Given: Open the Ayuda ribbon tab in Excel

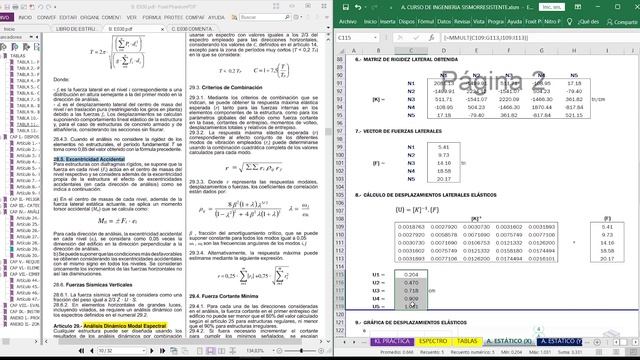Looking at the screenshot, I should [x=514, y=22].
